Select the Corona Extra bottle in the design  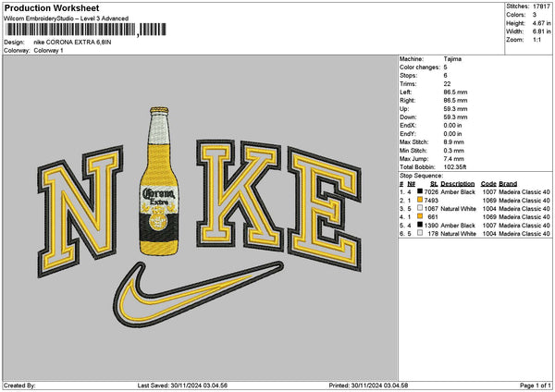coord(159,181)
